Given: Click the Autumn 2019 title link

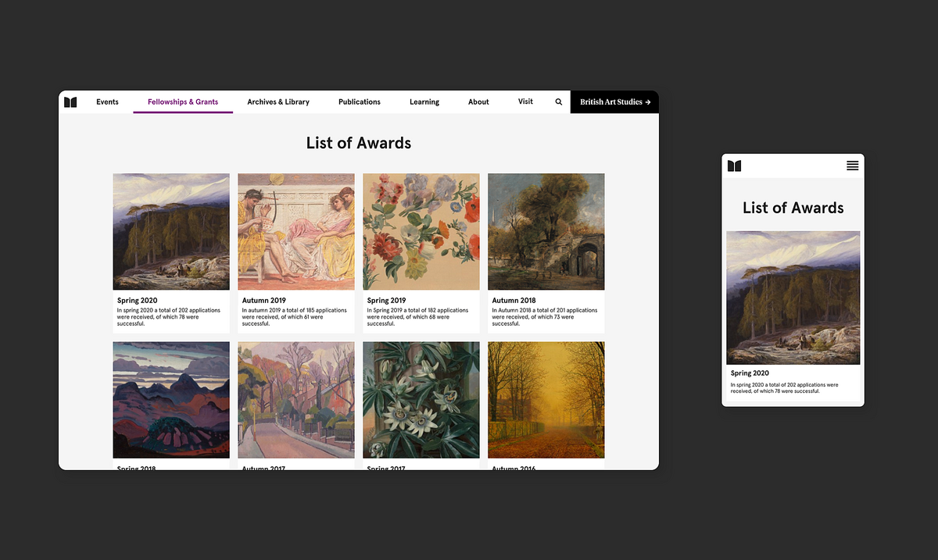Looking at the screenshot, I should pos(264,301).
